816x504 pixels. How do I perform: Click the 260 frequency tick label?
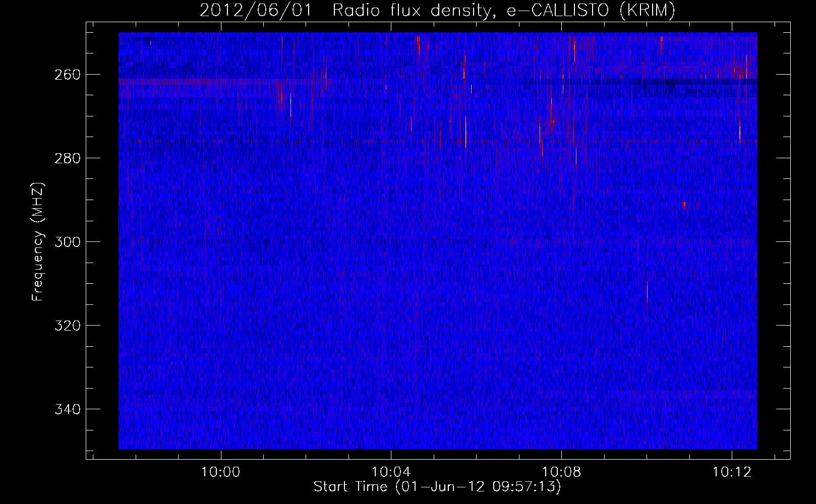click(x=67, y=75)
